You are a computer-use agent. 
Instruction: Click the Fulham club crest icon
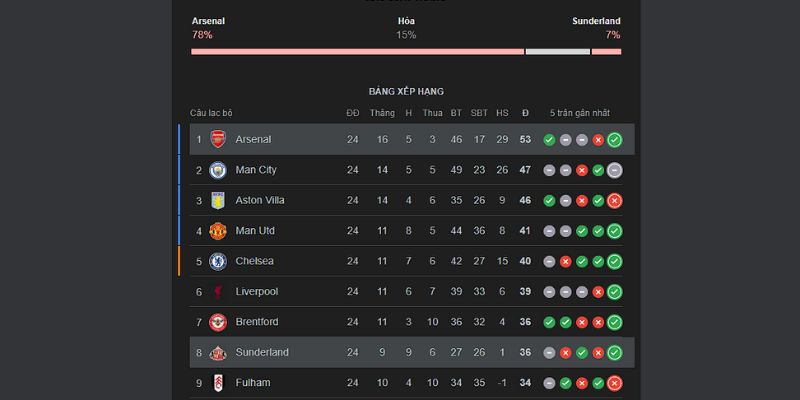click(x=218, y=383)
